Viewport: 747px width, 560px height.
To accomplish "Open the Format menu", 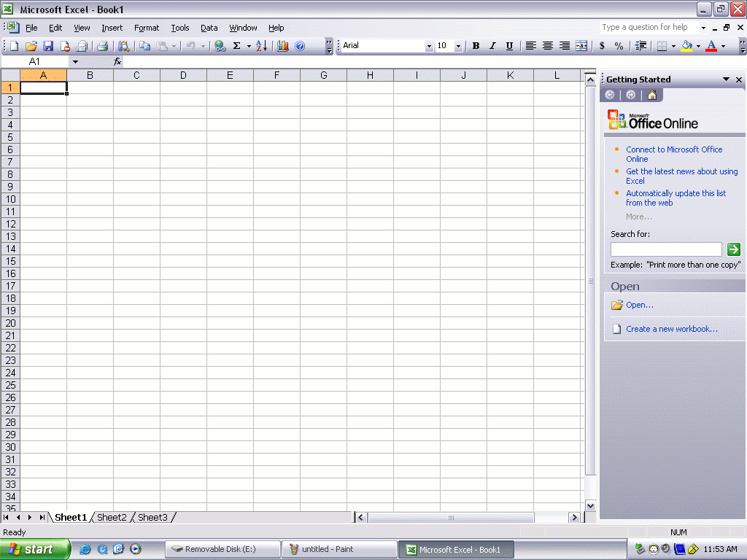I will pos(147,28).
